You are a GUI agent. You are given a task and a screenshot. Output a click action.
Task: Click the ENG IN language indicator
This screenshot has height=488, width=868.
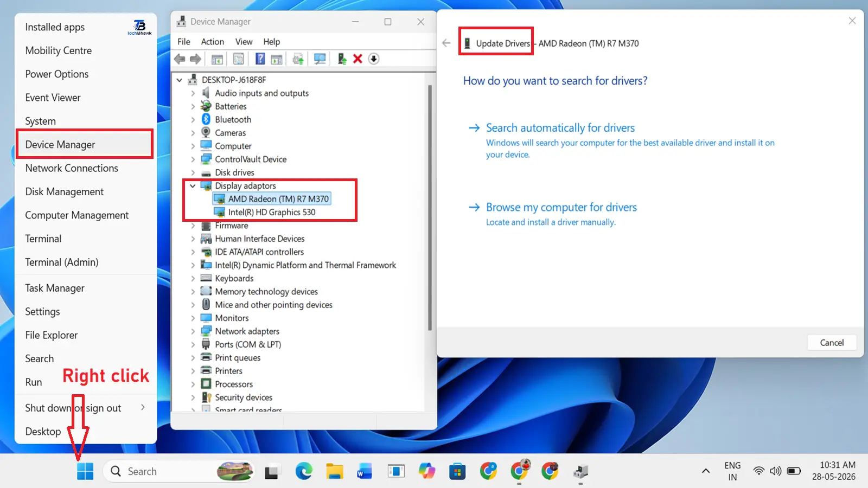tap(732, 471)
